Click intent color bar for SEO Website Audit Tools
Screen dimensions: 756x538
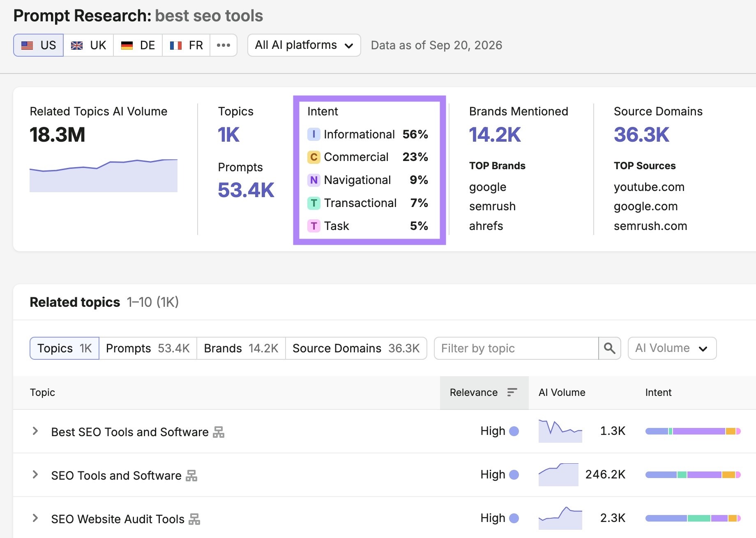(693, 518)
